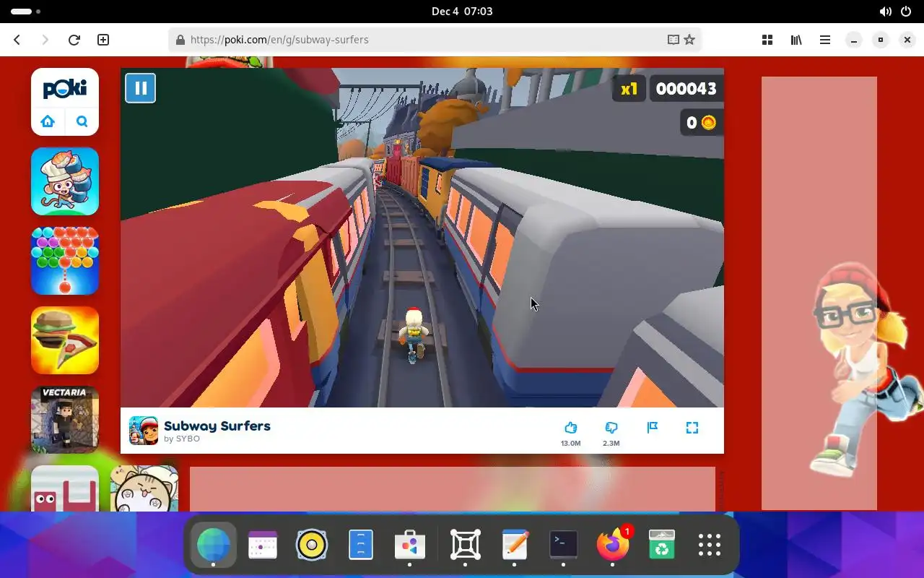Click the lock site security icon
The width and height of the screenshot is (924, 578).
pos(180,40)
